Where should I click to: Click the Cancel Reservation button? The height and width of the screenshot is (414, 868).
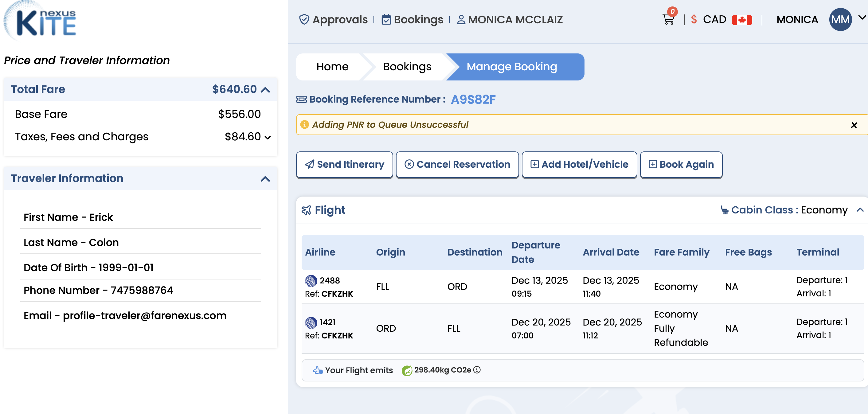point(457,164)
